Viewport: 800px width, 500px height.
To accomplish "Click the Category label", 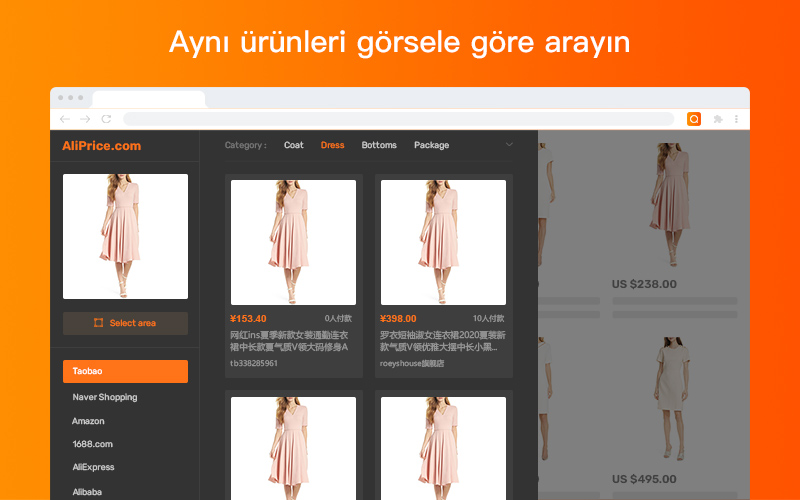I will tap(245, 145).
